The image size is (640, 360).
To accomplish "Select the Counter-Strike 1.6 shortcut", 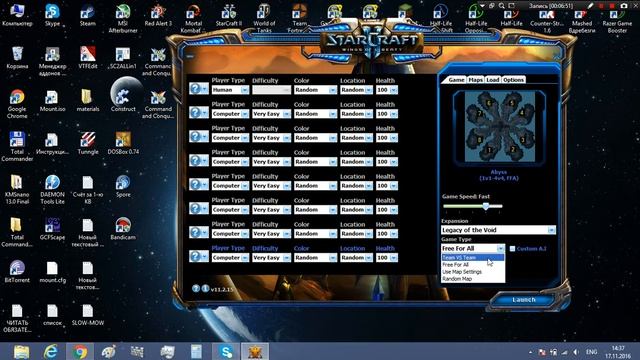I will click(547, 21).
